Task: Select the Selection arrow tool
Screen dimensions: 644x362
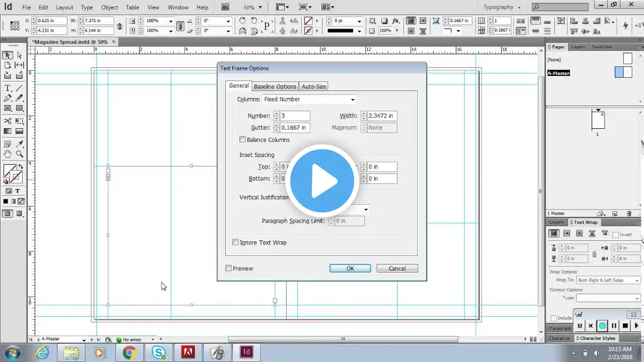Action: (x=8, y=55)
